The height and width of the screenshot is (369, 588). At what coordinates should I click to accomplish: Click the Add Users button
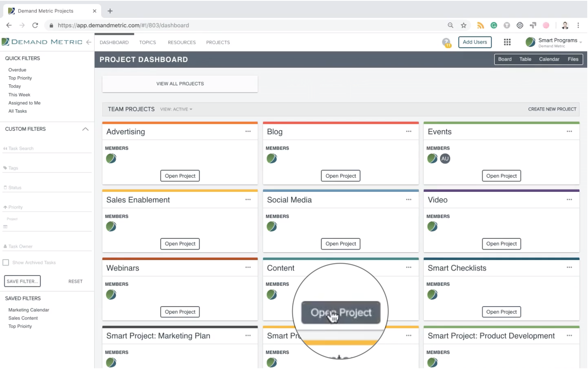475,42
